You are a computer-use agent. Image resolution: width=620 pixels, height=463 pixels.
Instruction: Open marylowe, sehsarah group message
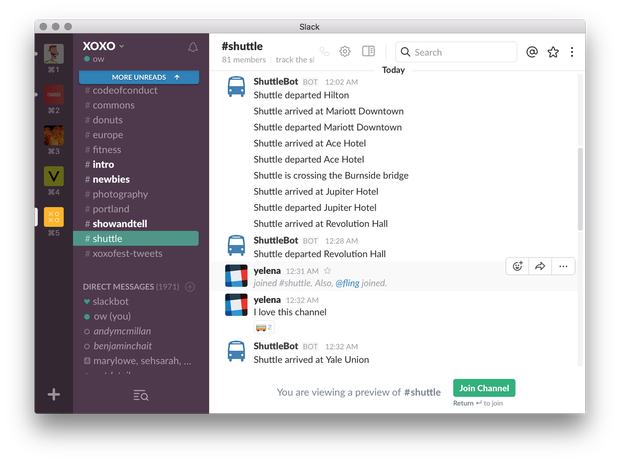[x=136, y=361]
